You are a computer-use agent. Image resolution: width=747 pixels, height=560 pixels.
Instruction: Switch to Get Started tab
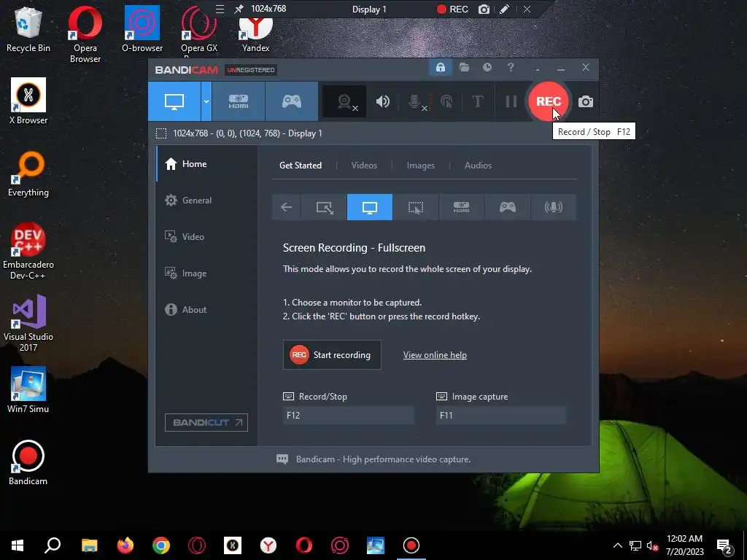point(300,166)
